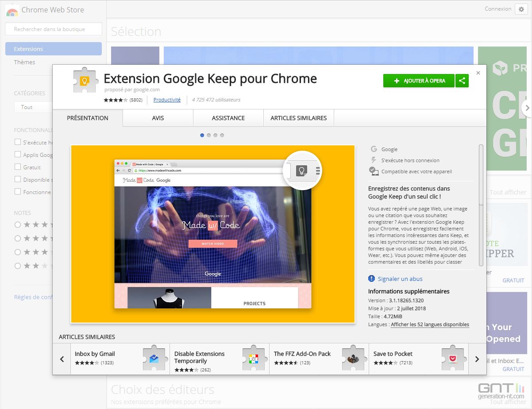Switch to the PRÉSENTATION tab
The width and height of the screenshot is (532, 409).
[x=88, y=118]
